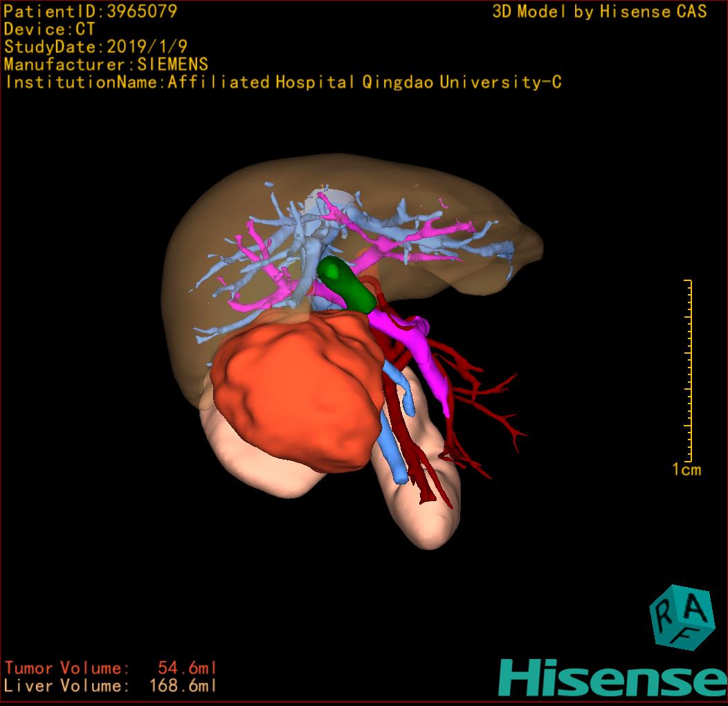This screenshot has height=706, width=728.
Task: Click the 'Tumor Volume: 54.6ml' readout
Action: [x=111, y=668]
